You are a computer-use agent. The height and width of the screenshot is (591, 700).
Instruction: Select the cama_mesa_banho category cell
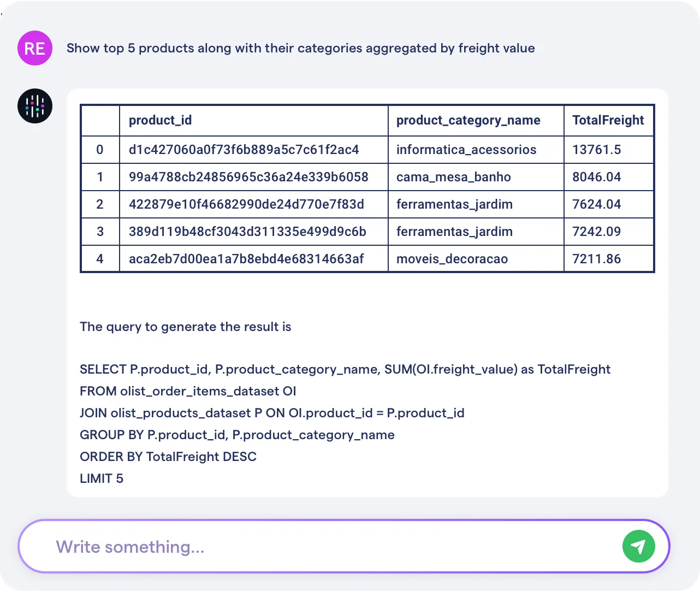tap(453, 177)
